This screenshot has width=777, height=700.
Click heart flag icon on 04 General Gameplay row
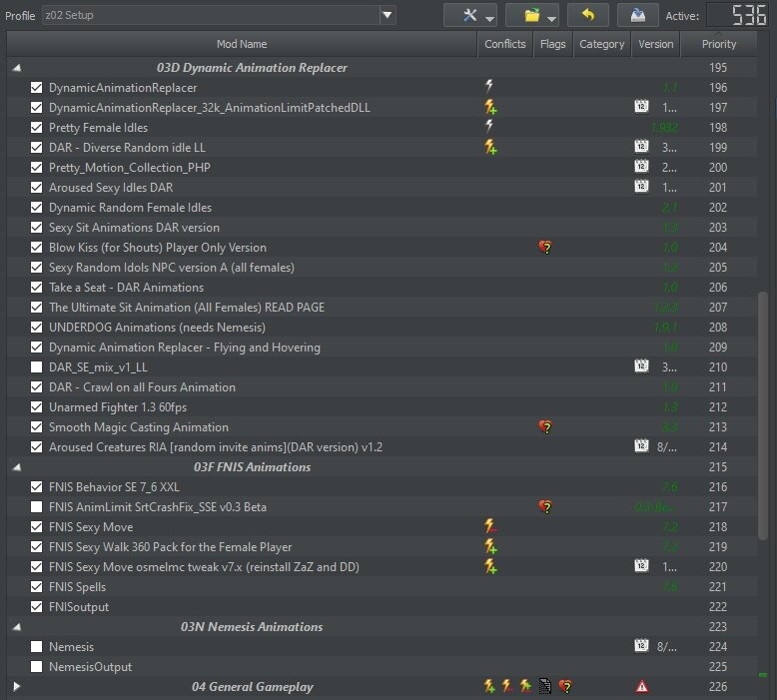coord(565,687)
